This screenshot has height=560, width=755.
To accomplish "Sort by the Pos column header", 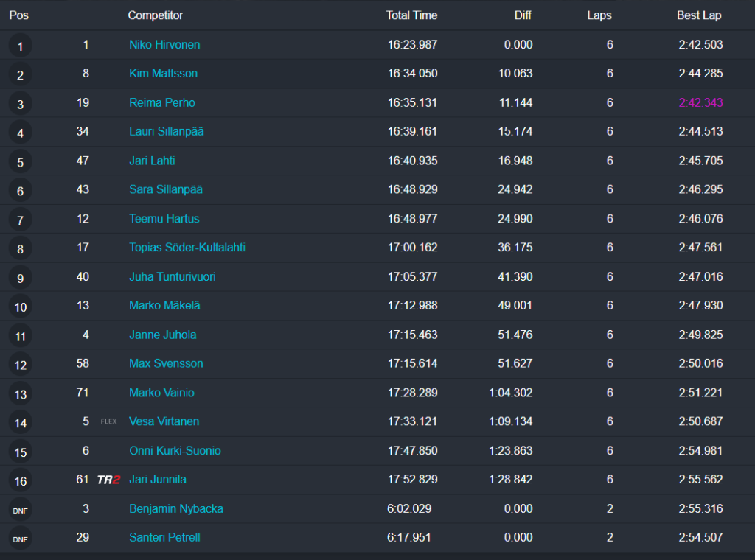I will click(x=19, y=15).
